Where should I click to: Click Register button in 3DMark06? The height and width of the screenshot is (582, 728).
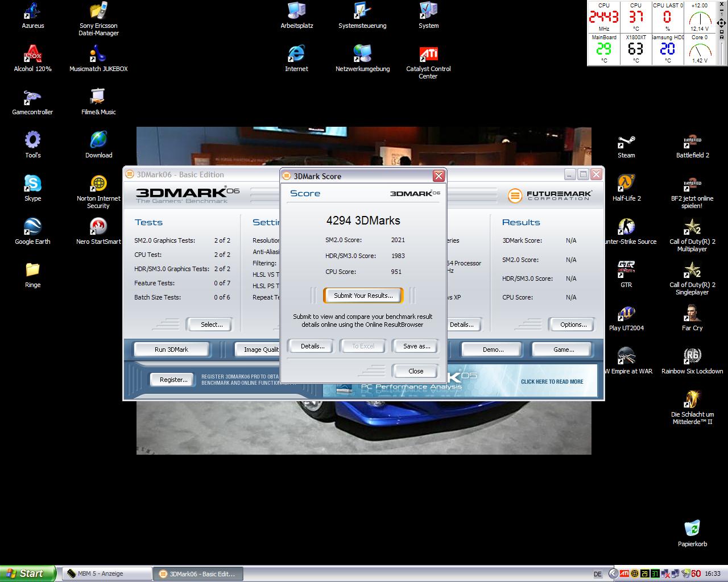click(173, 380)
